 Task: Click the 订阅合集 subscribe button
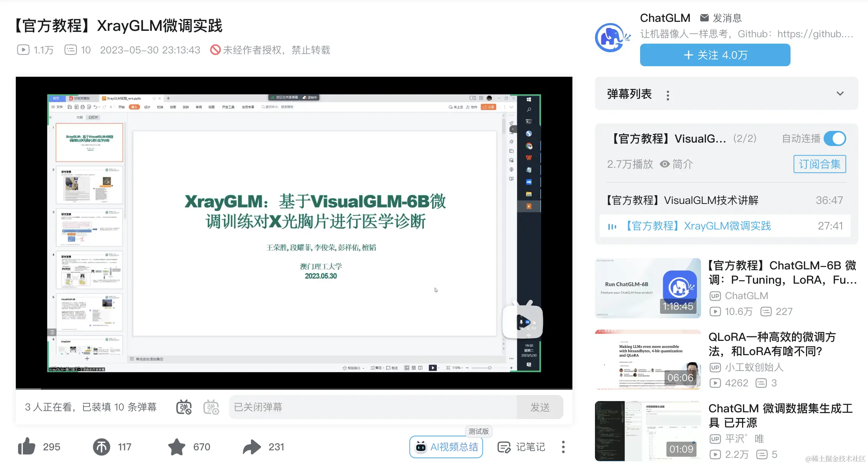tap(819, 164)
